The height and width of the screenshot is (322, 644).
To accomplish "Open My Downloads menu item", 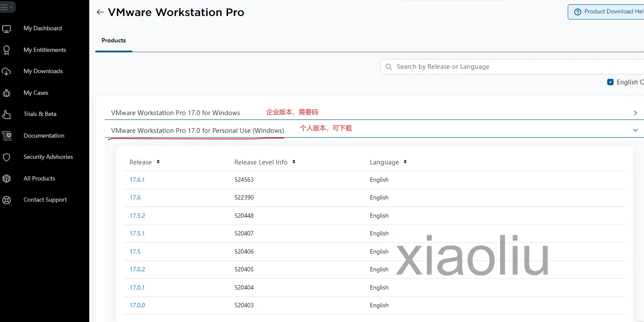I will click(43, 71).
